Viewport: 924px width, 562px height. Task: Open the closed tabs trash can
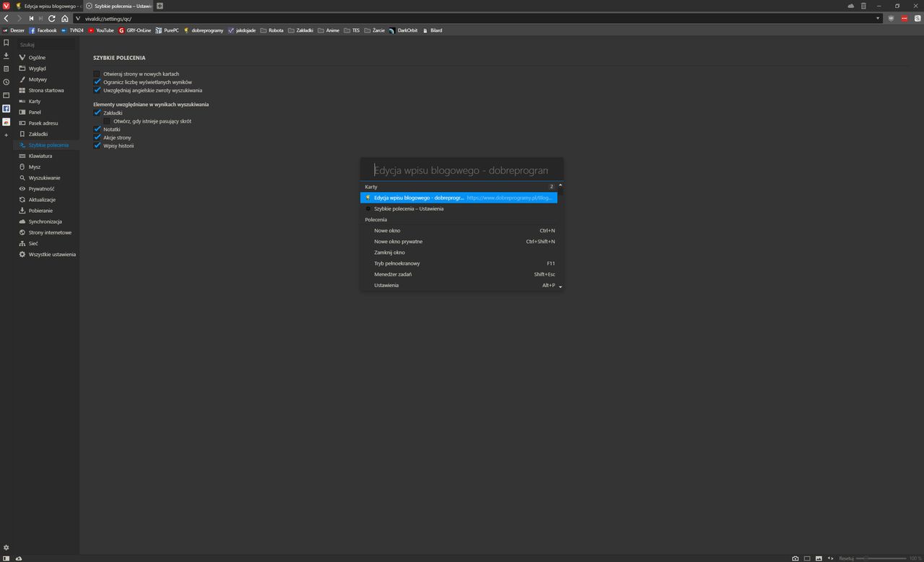(x=863, y=6)
